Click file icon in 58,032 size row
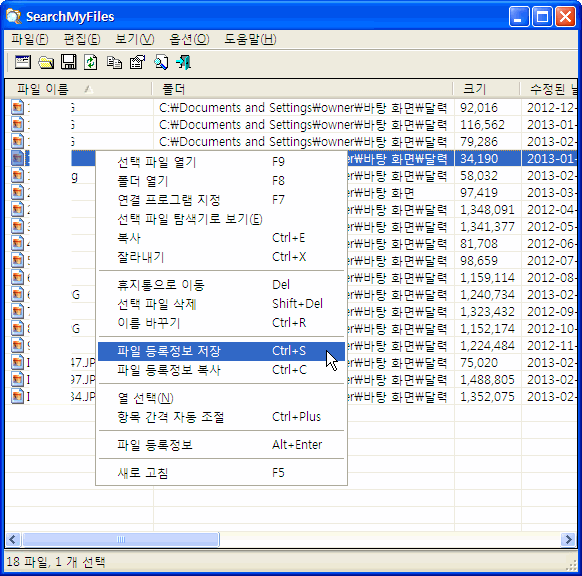The height and width of the screenshot is (576, 582). [x=17, y=175]
